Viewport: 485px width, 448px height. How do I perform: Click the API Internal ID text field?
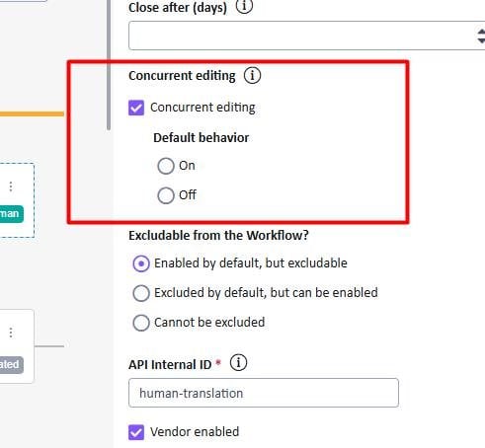coord(264,393)
